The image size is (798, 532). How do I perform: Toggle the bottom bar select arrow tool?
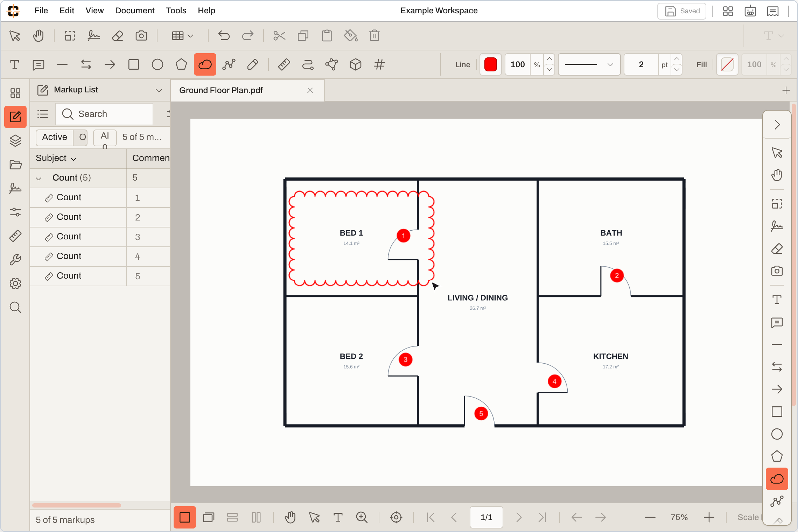click(x=314, y=517)
